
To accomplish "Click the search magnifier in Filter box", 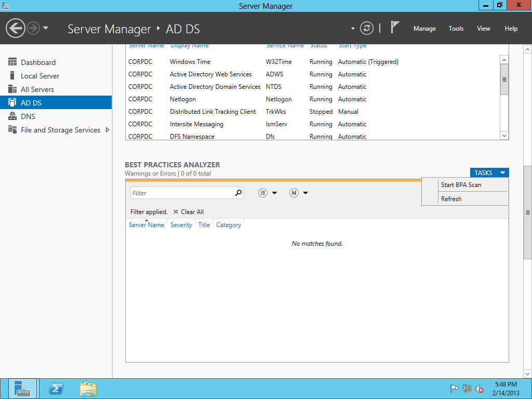I will 238,193.
